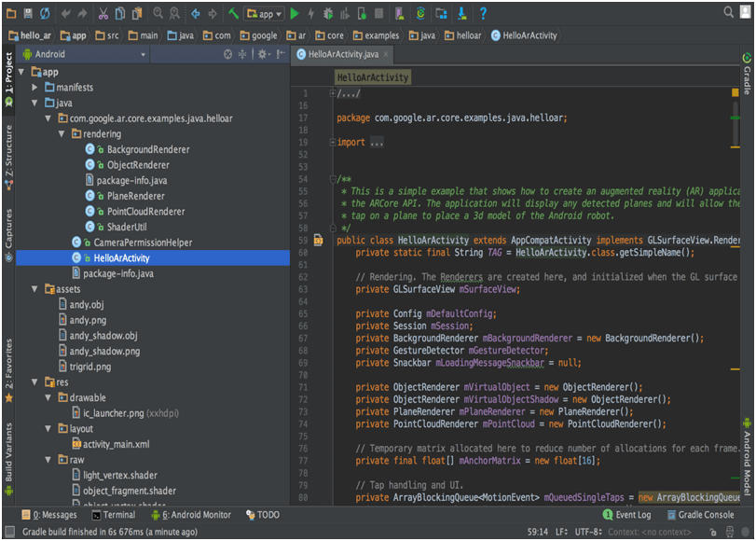Collapse the rendering package node
Viewport: 756px width, 541px height.
coord(62,133)
